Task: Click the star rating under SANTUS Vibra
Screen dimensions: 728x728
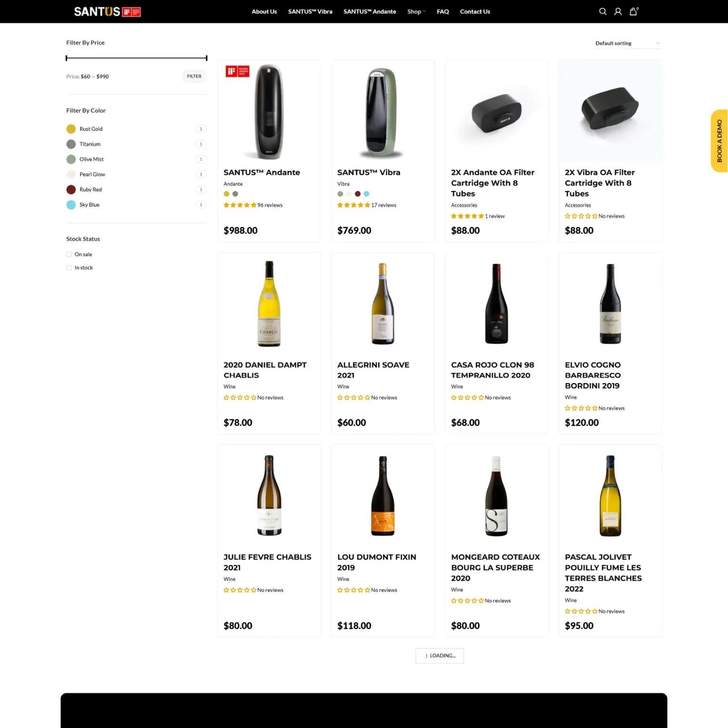Action: click(x=354, y=205)
